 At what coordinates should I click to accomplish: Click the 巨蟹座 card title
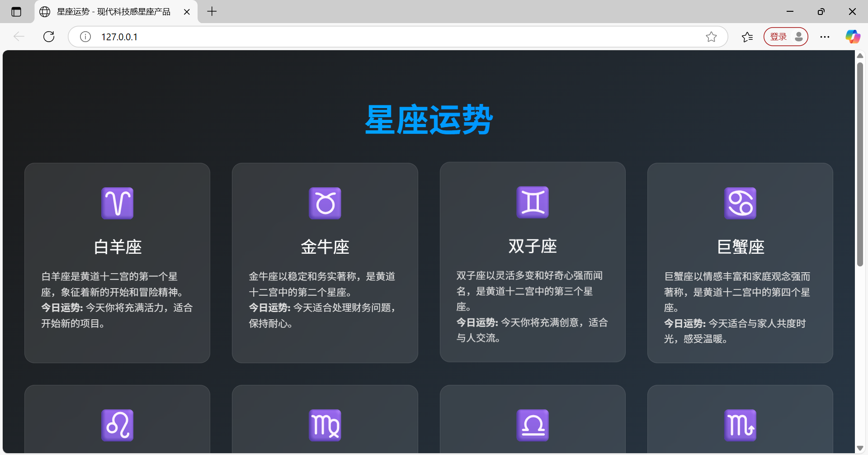coord(741,247)
